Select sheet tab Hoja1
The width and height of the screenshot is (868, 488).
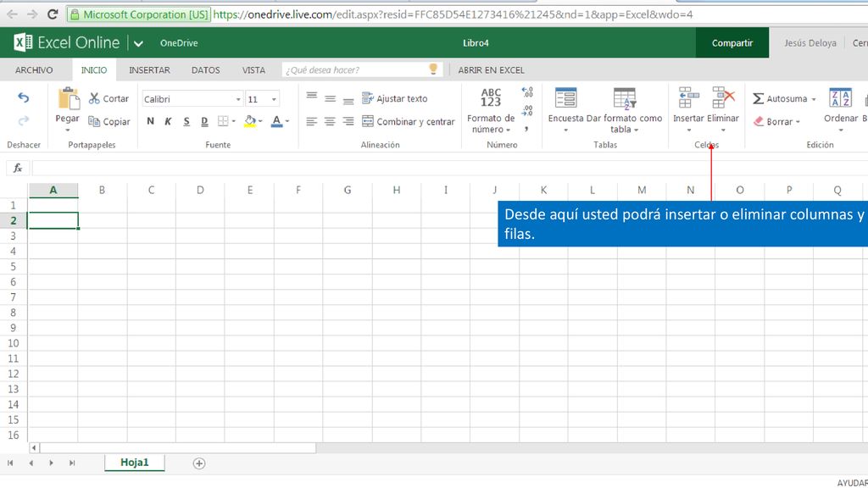(x=135, y=463)
